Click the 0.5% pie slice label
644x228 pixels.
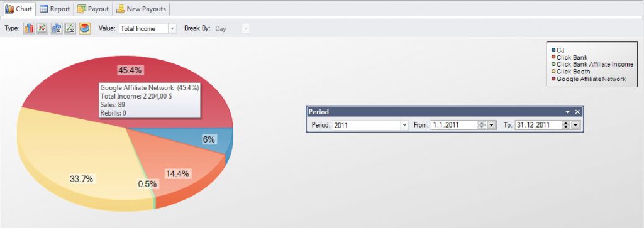tap(147, 184)
